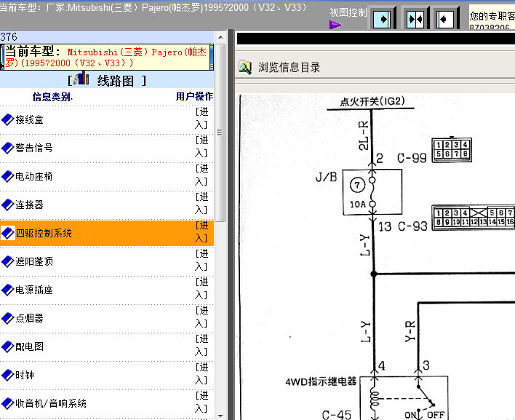Click the book icon beside 配电图
The height and width of the screenshot is (420, 515).
[7, 346]
